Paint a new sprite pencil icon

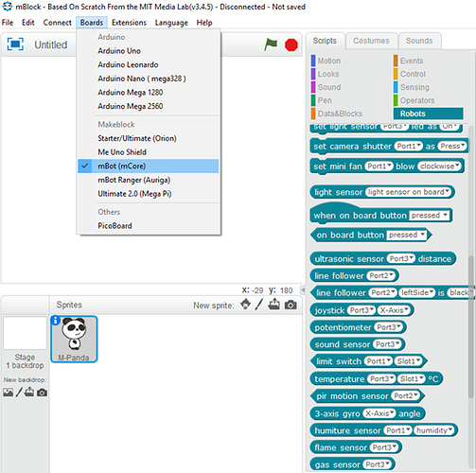pos(259,305)
